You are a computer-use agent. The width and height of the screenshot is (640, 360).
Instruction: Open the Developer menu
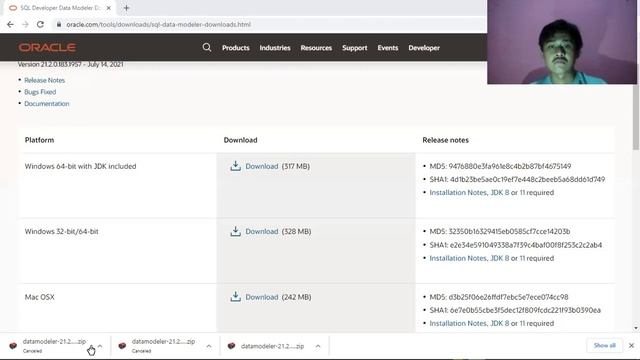click(424, 48)
